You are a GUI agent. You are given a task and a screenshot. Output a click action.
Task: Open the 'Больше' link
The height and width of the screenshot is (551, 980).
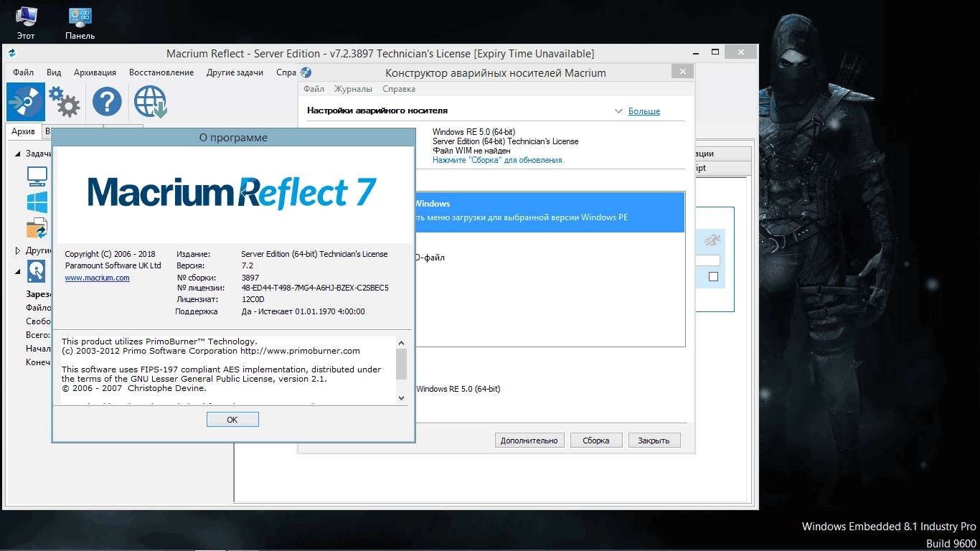coord(644,111)
